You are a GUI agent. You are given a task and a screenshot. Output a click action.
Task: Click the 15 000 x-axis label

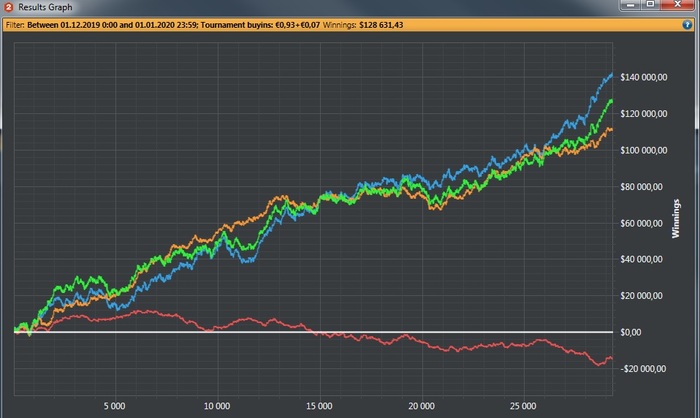tap(319, 406)
